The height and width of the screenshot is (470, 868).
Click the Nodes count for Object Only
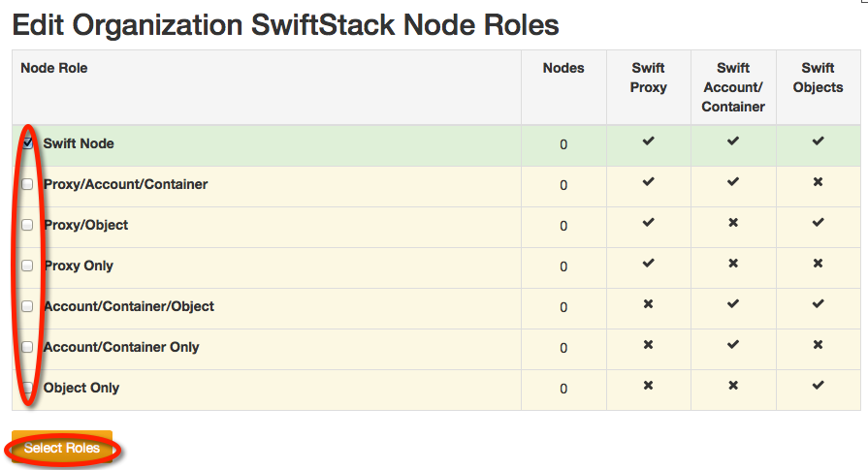point(563,389)
